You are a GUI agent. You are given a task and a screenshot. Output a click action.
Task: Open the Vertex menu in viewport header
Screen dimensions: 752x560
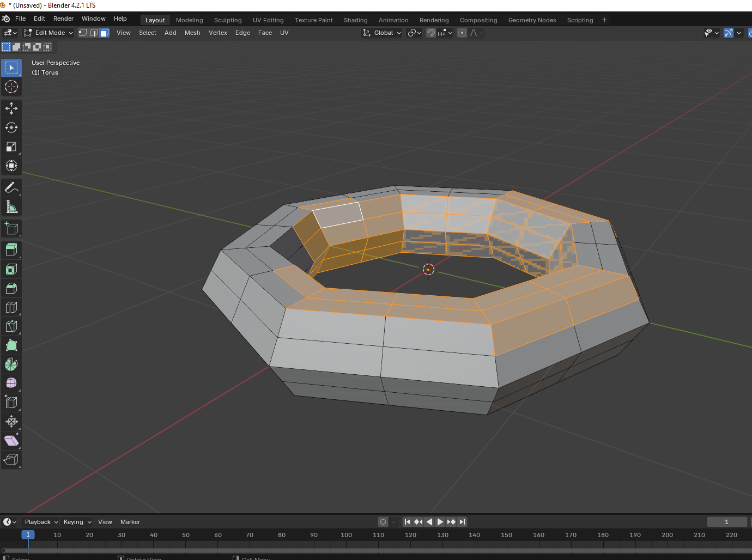tap(218, 33)
